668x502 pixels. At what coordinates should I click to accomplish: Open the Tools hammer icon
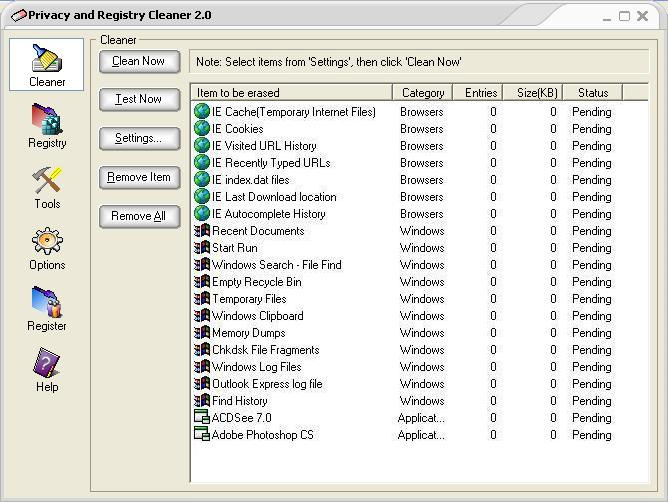pos(47,180)
